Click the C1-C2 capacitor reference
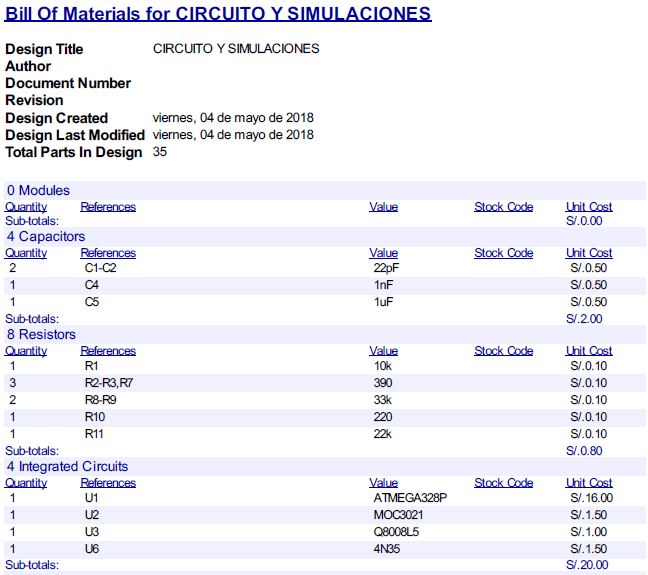The width and height of the screenshot is (648, 575). [100, 269]
